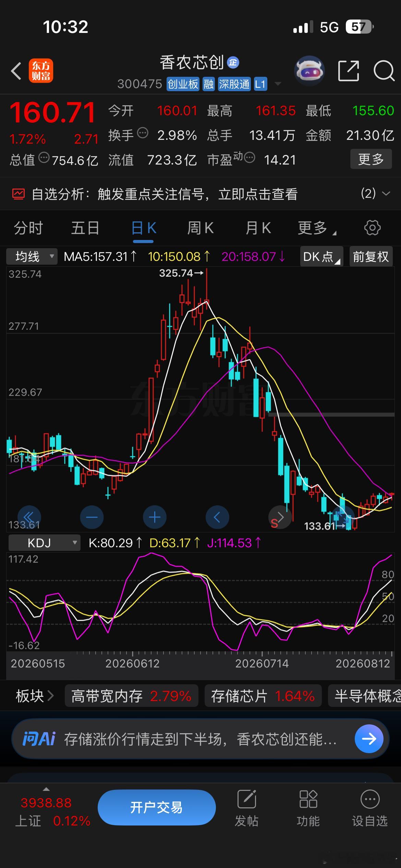
Task: Tap the 自选分析 chart icon
Action: (x=19, y=194)
